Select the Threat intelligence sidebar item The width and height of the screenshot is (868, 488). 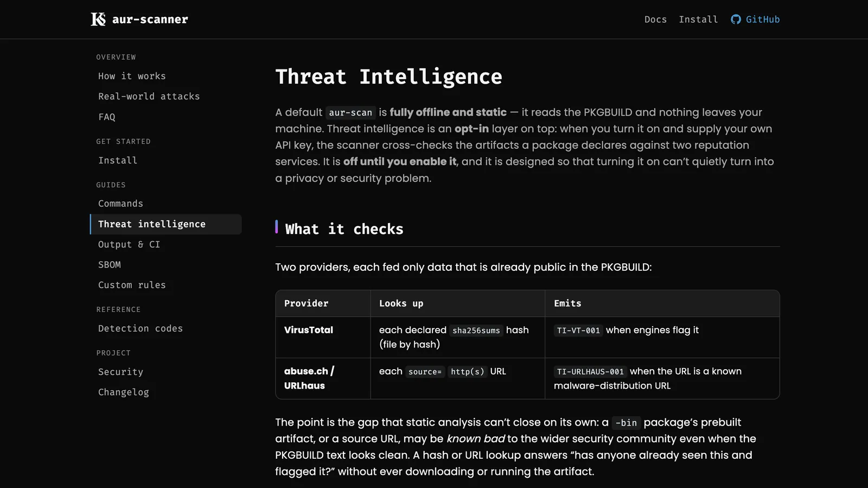165,224
